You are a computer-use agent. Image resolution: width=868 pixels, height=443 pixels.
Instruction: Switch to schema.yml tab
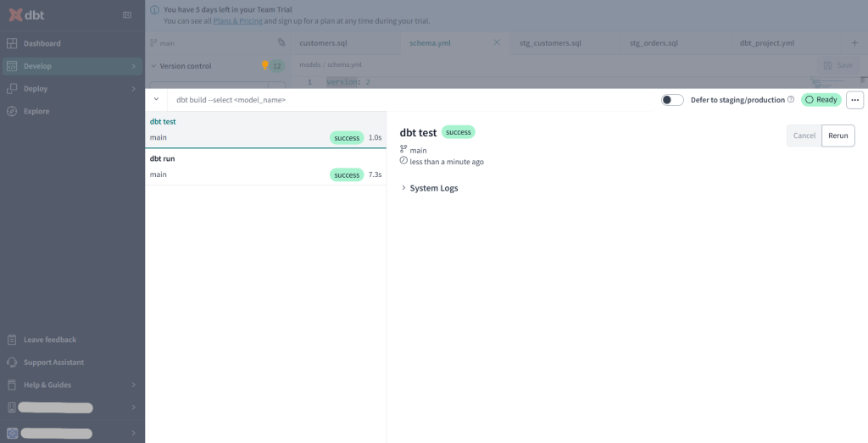430,42
